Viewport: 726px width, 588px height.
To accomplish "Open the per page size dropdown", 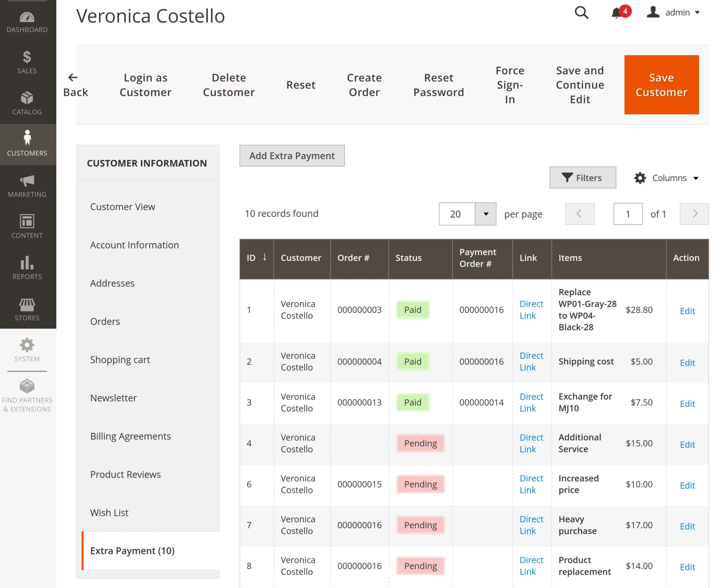I will pos(486,214).
